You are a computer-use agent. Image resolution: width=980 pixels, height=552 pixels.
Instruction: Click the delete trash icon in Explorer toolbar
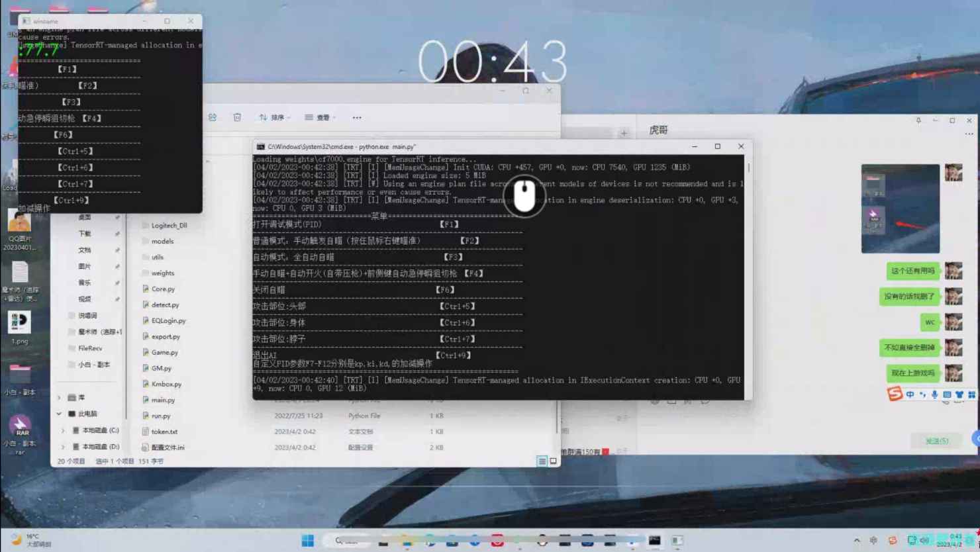pos(237,117)
